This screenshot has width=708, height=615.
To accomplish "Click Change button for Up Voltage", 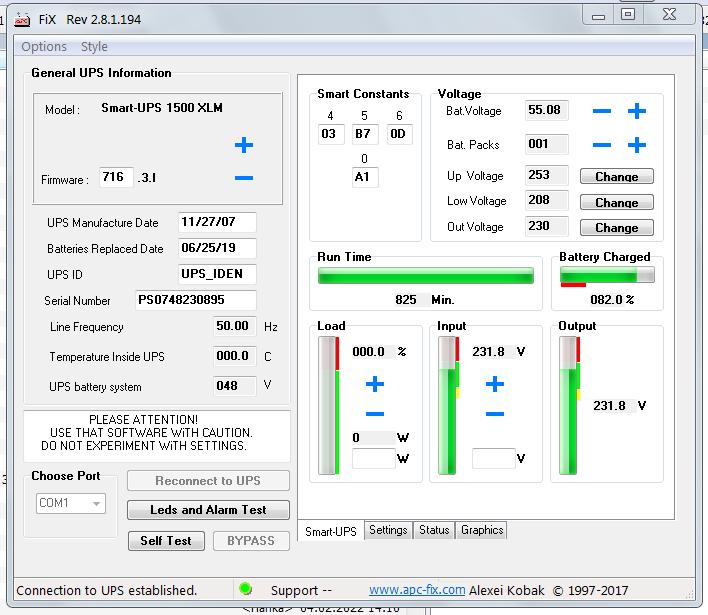I will [616, 176].
